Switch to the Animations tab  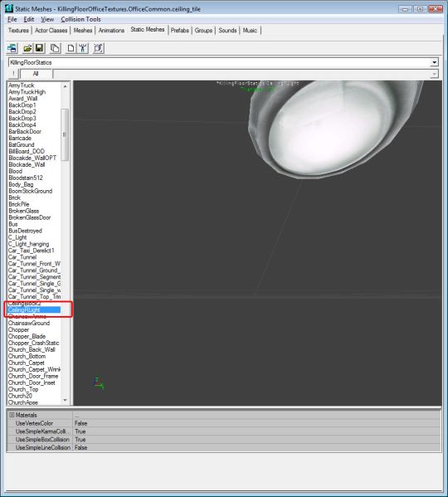click(111, 31)
